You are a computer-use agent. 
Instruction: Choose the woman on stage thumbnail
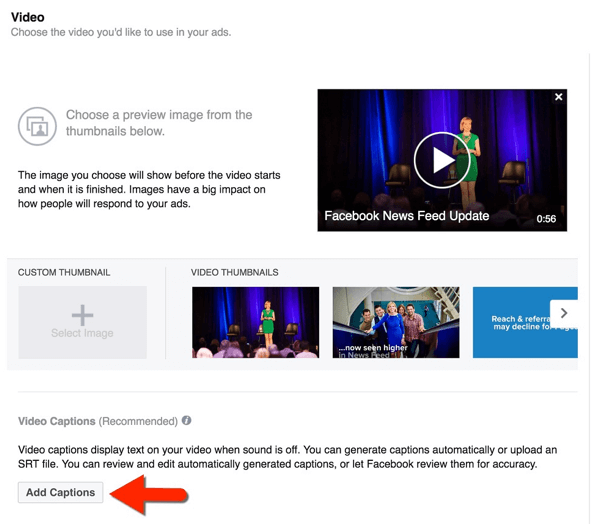pyautogui.click(x=255, y=322)
